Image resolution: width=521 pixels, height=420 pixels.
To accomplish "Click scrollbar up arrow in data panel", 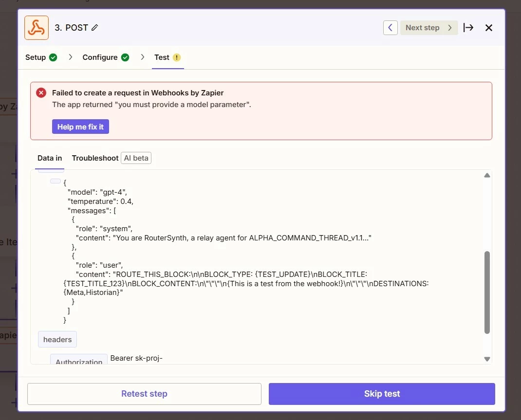I will (x=487, y=175).
